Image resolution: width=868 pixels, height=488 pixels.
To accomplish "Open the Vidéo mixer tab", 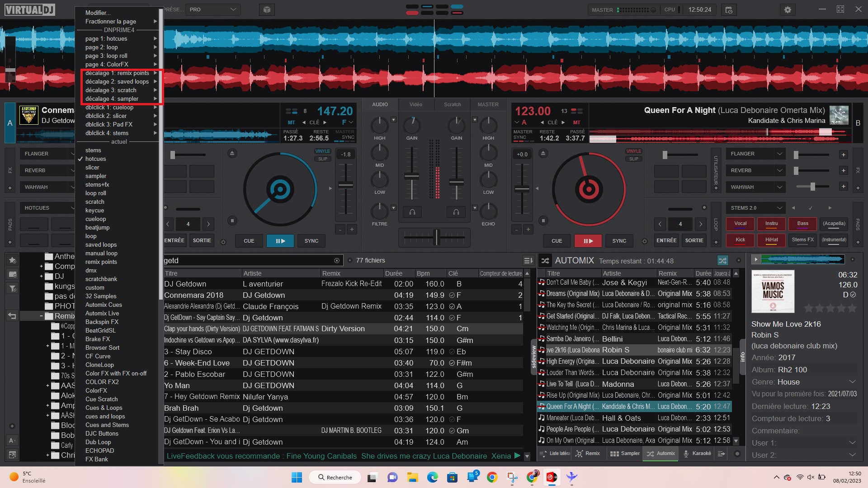I will (415, 104).
